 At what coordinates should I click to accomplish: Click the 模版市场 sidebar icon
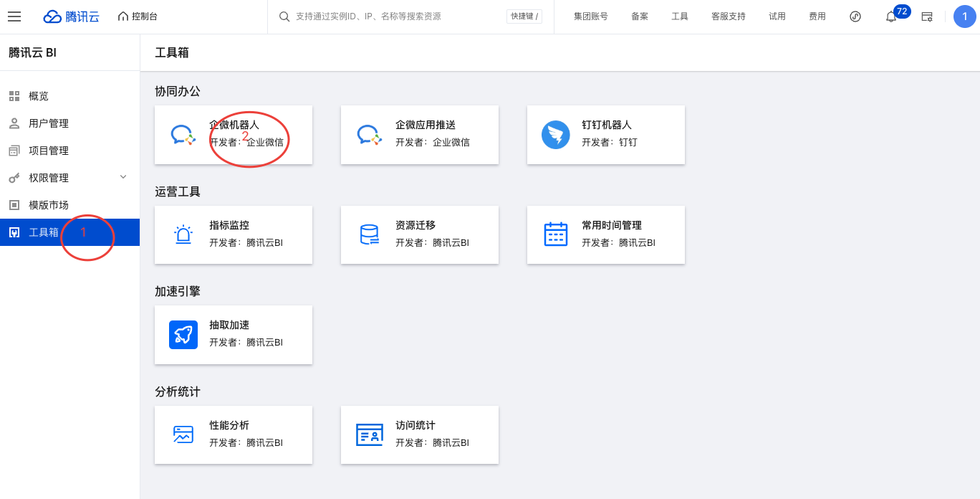[x=14, y=205]
